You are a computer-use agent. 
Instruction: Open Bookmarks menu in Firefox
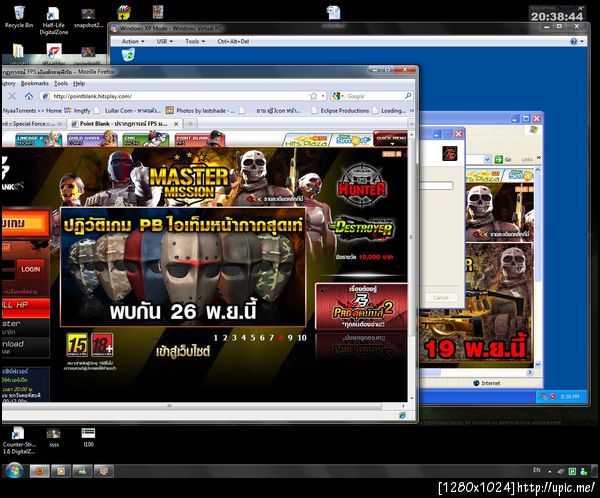pyautogui.click(x=34, y=83)
